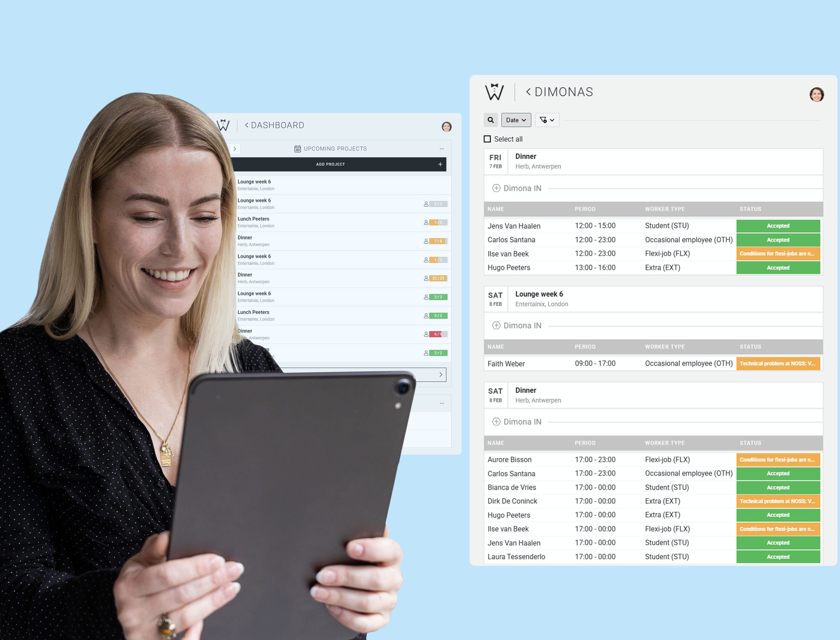This screenshot has width=840, height=640.
Task: Click the NAME column header in Friday Dinner table
Action: click(x=496, y=209)
